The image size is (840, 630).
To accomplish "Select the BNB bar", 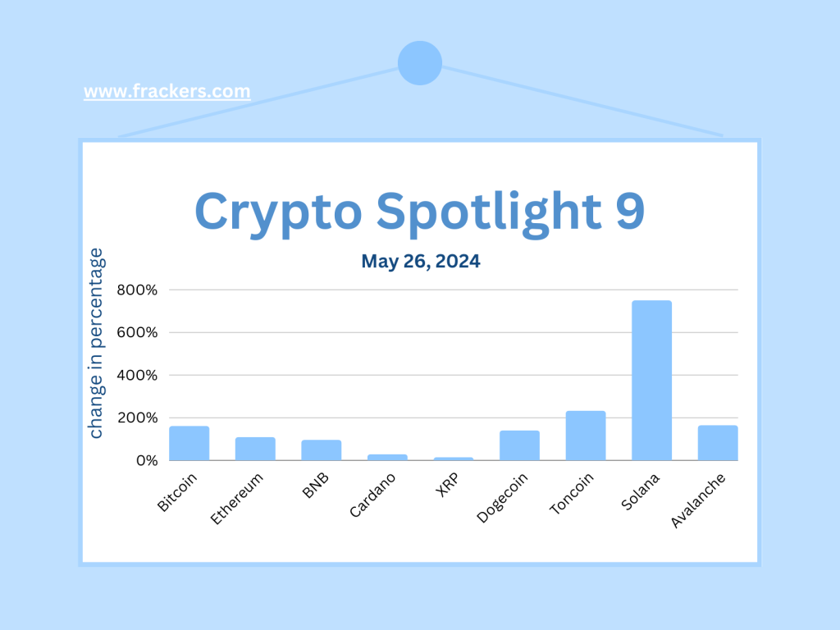I will pos(321,450).
